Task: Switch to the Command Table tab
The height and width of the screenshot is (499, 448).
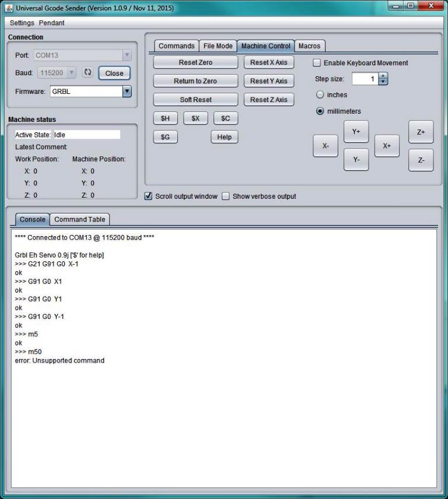Action: click(x=79, y=219)
